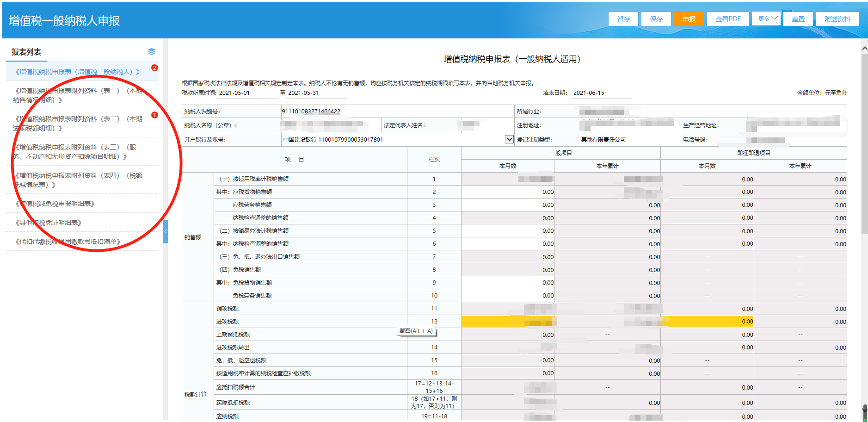Click row label 按适用税率计税销售额
This screenshot has width=868, height=422.
254,179
